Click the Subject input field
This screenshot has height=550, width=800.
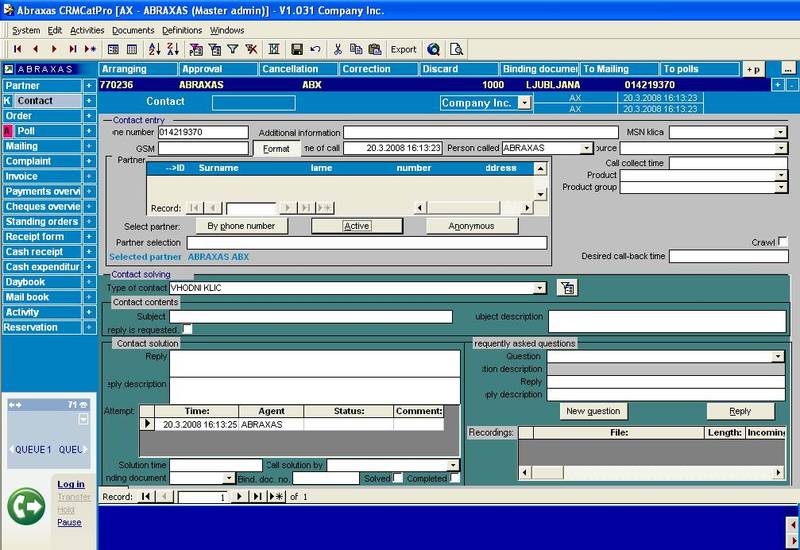pos(311,317)
